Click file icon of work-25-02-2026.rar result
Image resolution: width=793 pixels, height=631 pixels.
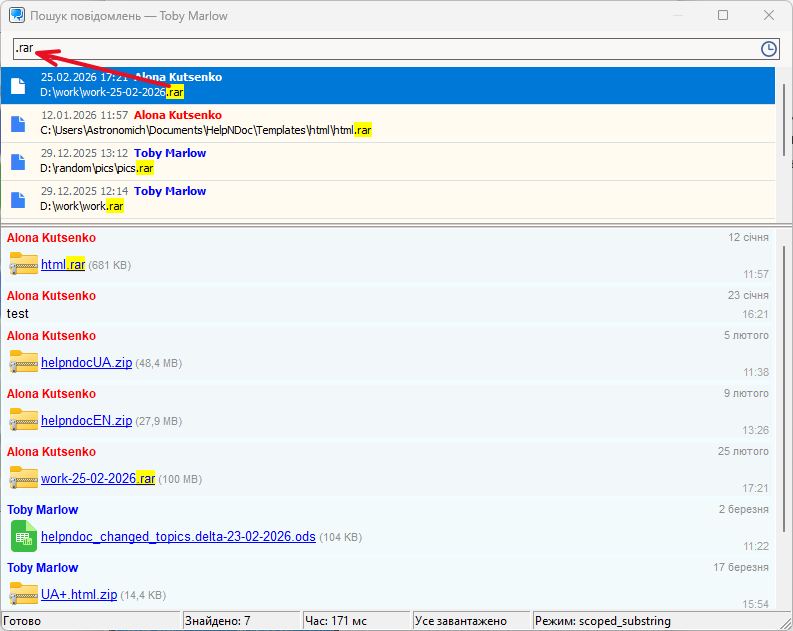[18, 85]
